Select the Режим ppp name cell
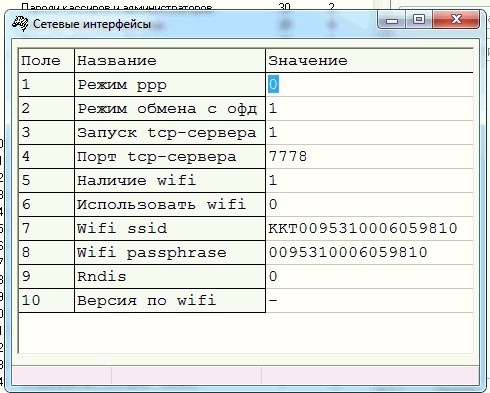490x393 pixels. coord(170,85)
